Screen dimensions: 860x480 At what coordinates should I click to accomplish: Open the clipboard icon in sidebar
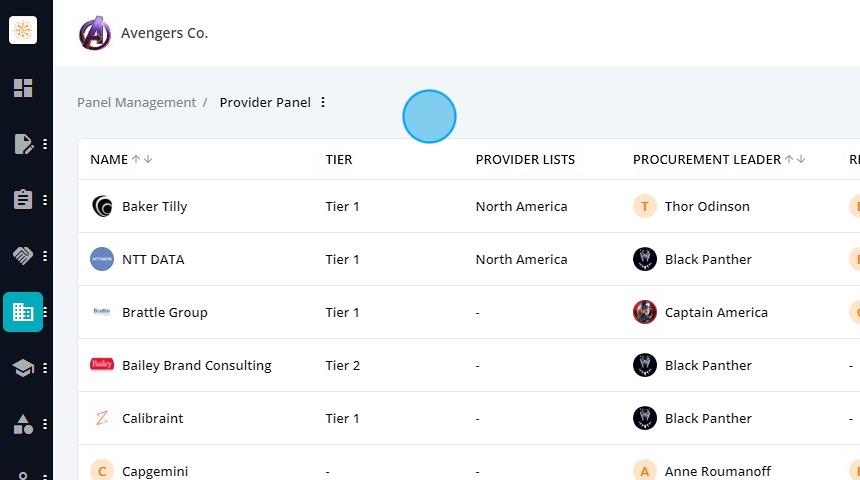tap(23, 200)
